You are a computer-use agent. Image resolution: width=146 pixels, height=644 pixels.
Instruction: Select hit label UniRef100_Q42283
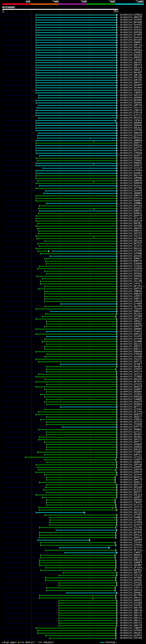pyautogui.click(x=131, y=512)
